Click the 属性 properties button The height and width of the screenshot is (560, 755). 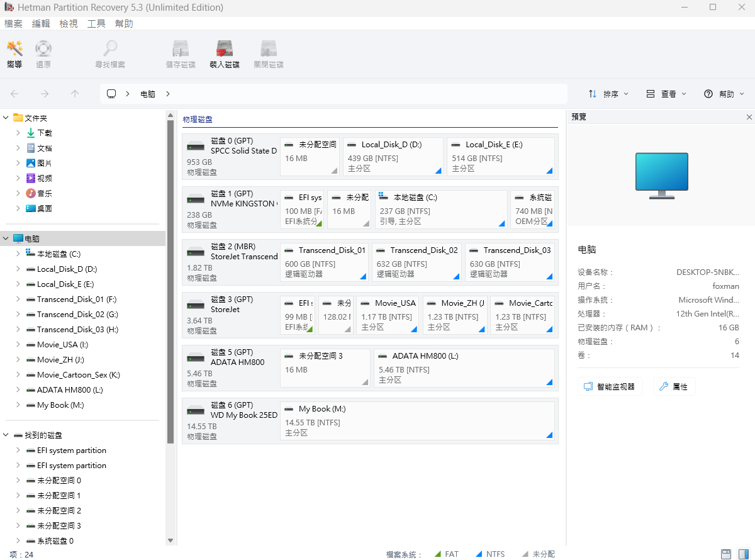coord(674,387)
